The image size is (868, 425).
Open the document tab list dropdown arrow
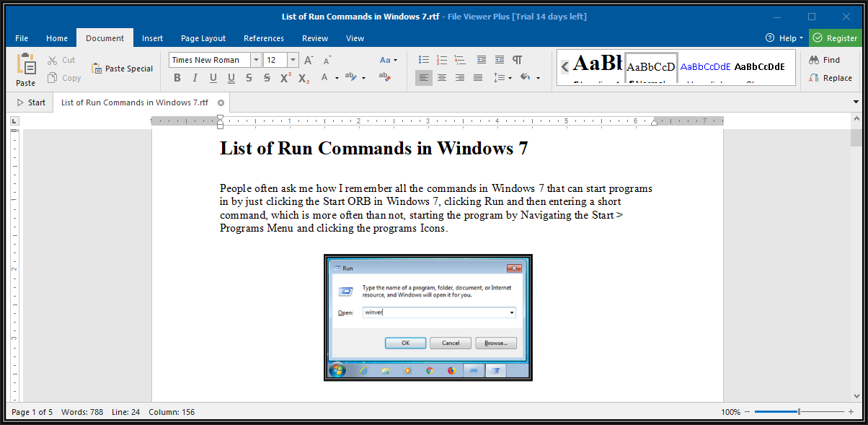coord(856,102)
